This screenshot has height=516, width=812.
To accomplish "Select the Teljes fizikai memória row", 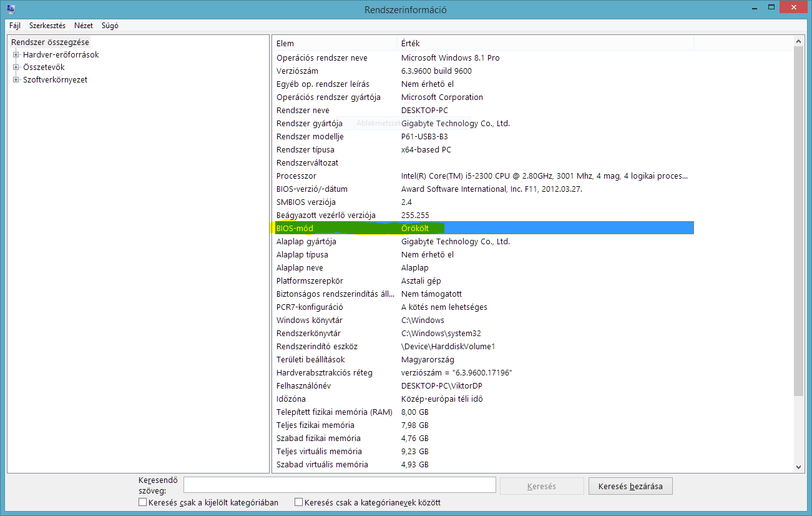I will [x=483, y=425].
